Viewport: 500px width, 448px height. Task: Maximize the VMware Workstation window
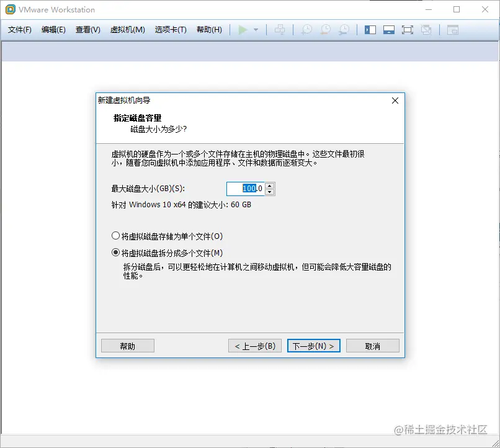[x=457, y=9]
